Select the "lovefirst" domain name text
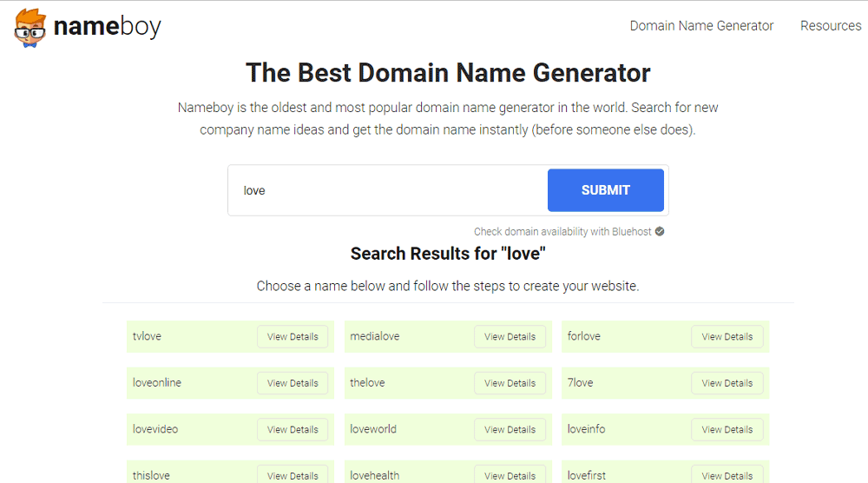This screenshot has height=483, width=868. 586,476
